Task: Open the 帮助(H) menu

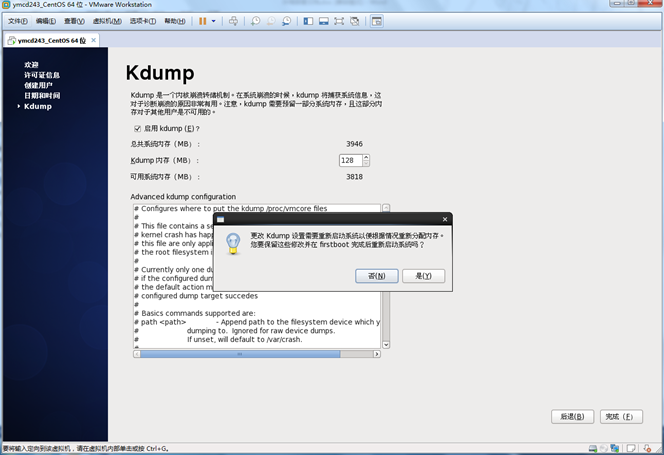Action: point(174,21)
